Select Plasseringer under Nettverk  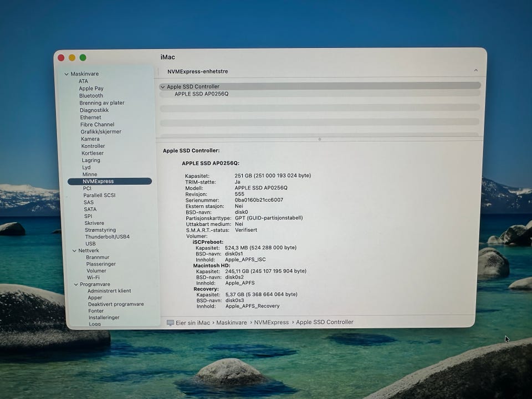coord(101,264)
